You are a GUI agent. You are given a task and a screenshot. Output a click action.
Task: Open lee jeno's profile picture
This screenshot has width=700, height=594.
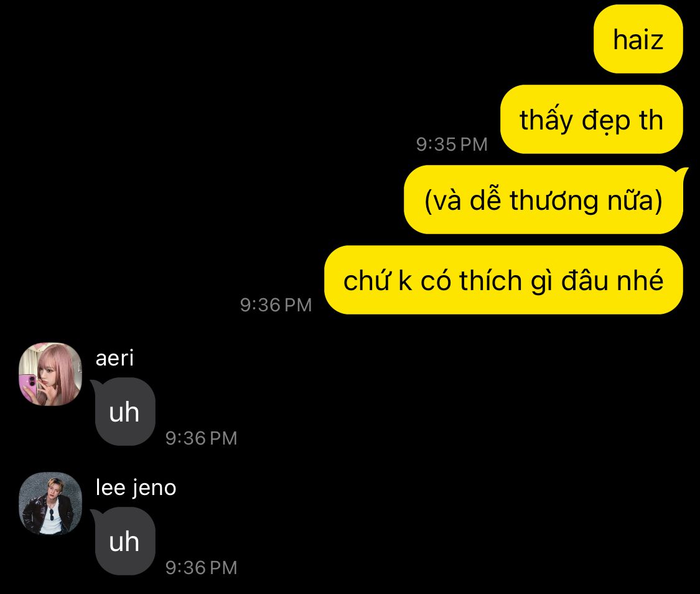click(x=50, y=503)
